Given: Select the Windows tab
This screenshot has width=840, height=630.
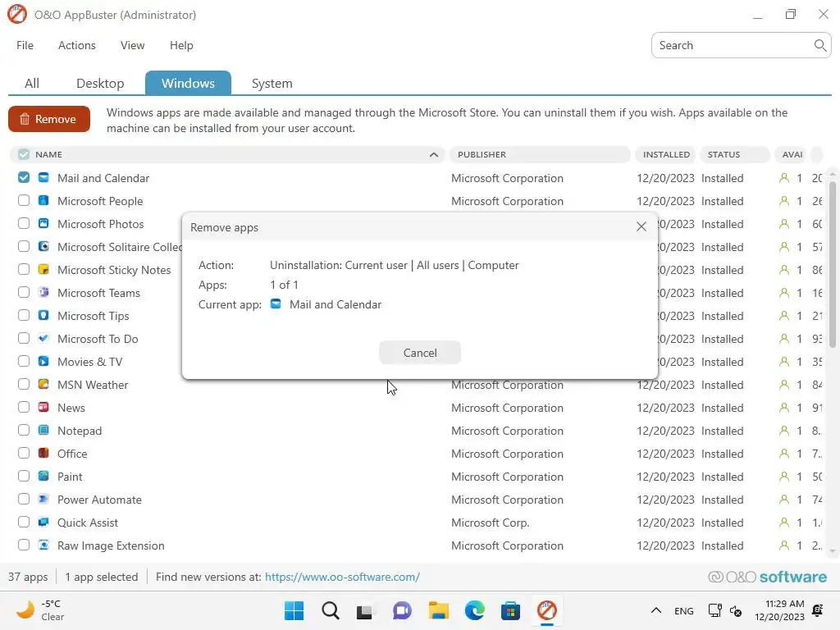Looking at the screenshot, I should [188, 83].
